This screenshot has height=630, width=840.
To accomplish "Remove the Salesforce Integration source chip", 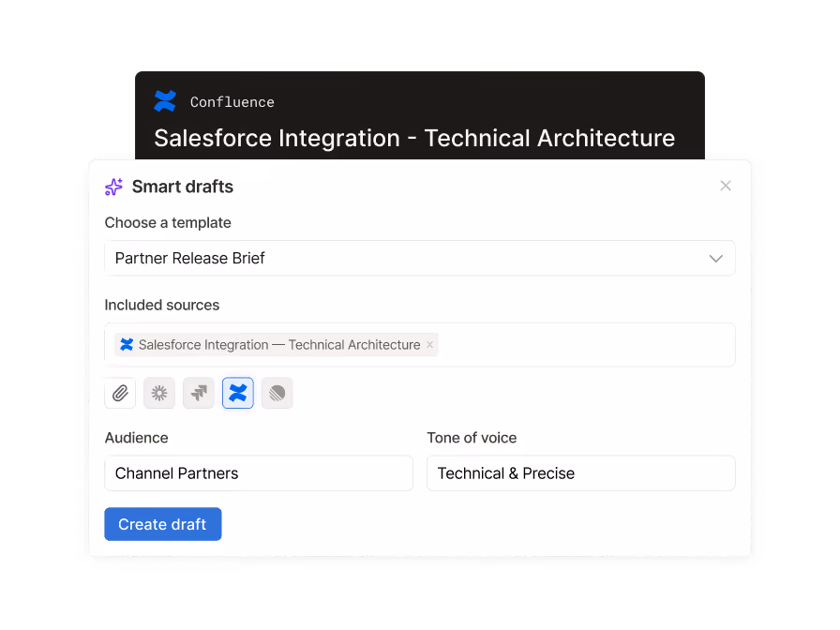I will pos(429,345).
